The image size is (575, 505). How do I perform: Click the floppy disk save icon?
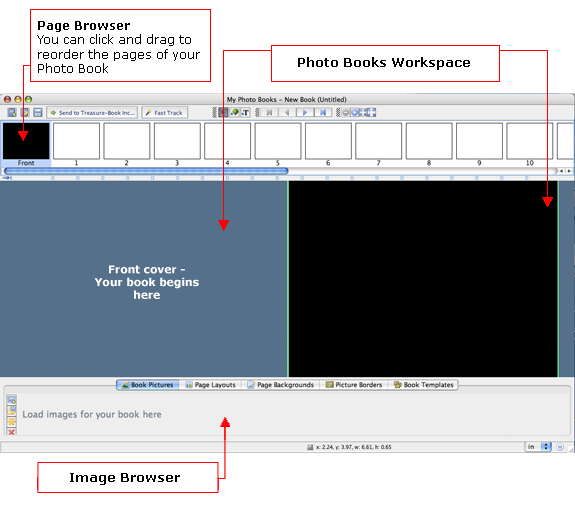38,113
